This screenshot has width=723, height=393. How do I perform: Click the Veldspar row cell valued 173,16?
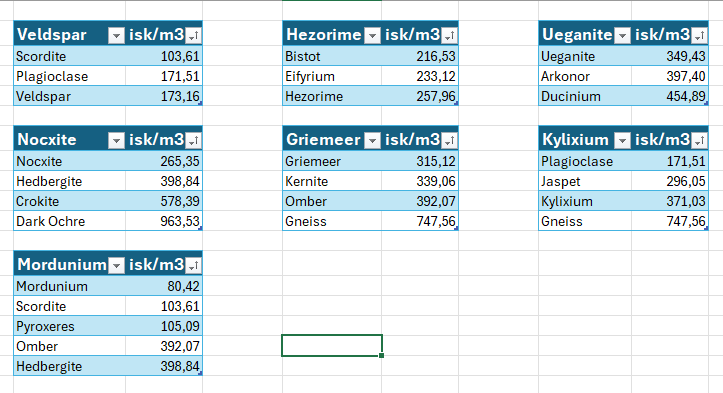click(164, 96)
